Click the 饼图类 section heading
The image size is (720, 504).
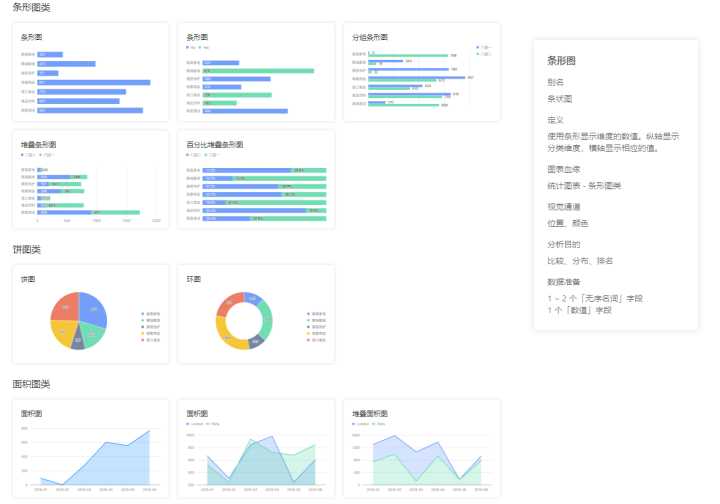click(27, 250)
